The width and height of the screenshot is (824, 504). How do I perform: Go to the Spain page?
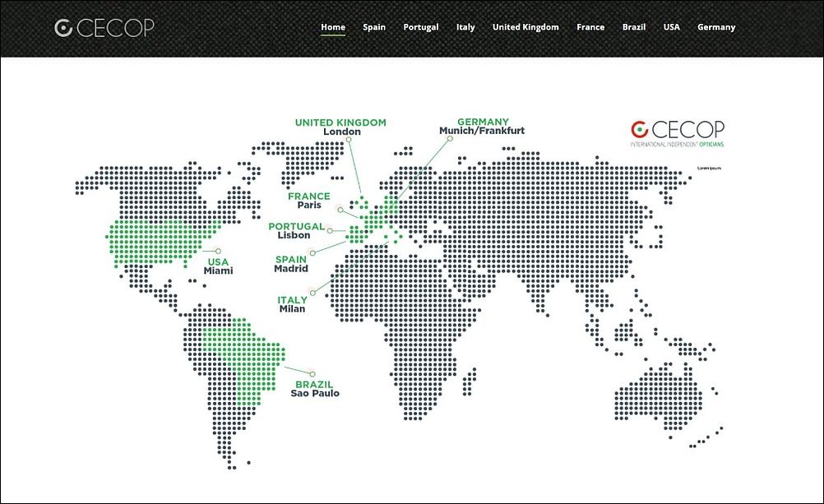[374, 27]
